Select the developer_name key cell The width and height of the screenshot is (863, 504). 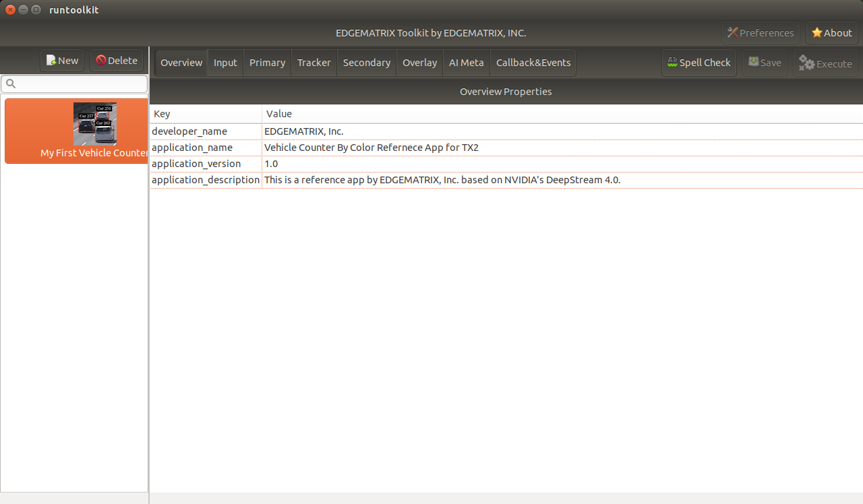click(206, 131)
